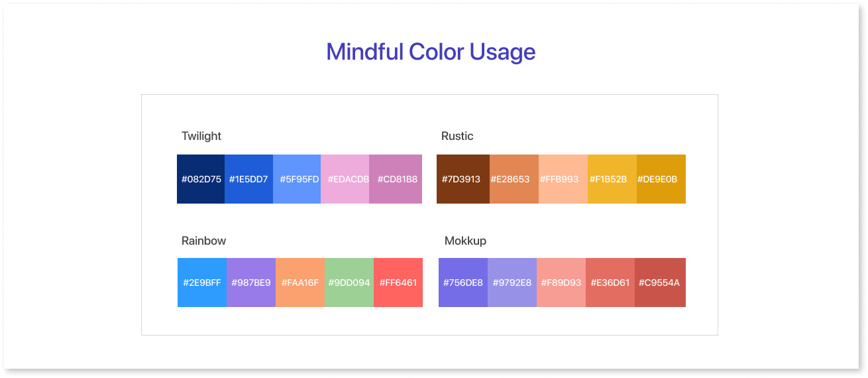Viewport: 868px width, 378px height.
Task: Click the #C9554A brick red swatch
Action: pyautogui.click(x=660, y=283)
